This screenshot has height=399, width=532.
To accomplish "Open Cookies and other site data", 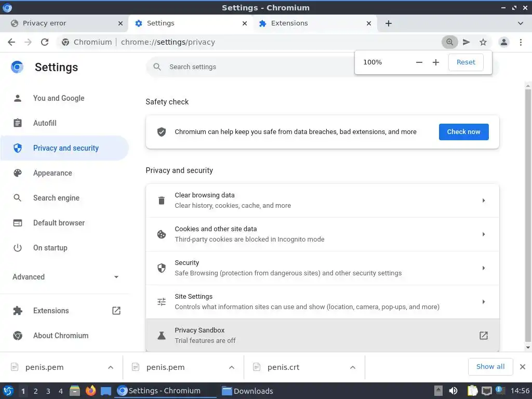I will [x=322, y=234].
